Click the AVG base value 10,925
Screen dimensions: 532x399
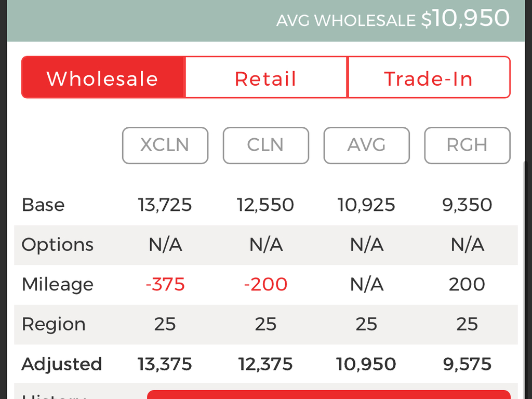click(366, 205)
